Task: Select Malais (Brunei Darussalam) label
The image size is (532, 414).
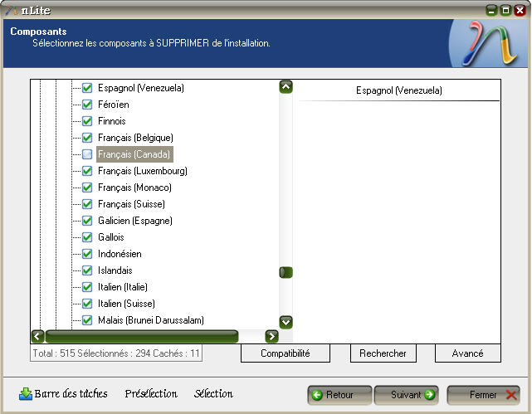Action: [151, 320]
